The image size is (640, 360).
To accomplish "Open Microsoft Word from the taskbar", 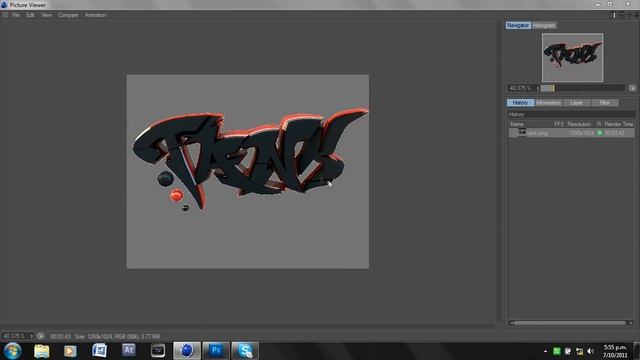I will (x=99, y=351).
